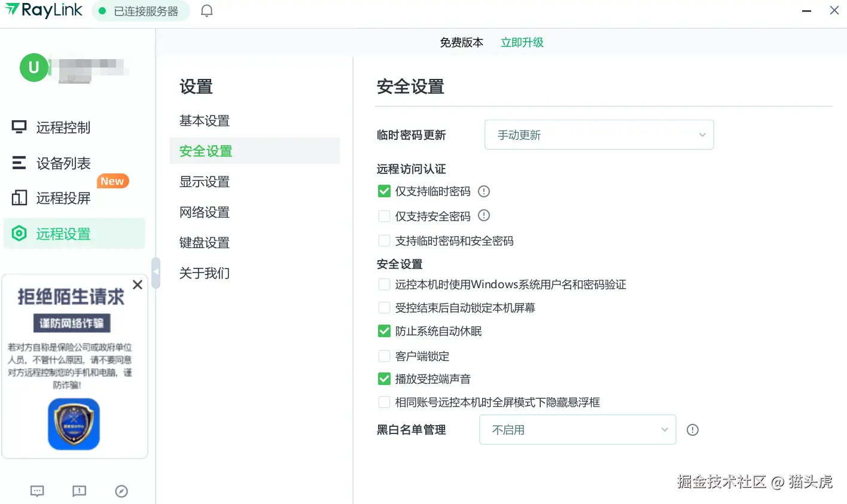Expand the 临时密码更新 dropdown
The image size is (847, 504).
point(599,135)
